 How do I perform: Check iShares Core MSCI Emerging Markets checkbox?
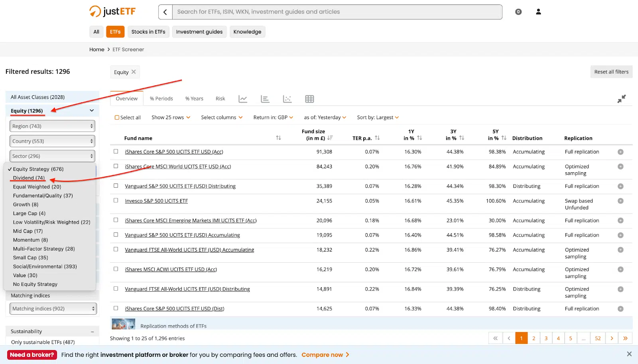(116, 220)
